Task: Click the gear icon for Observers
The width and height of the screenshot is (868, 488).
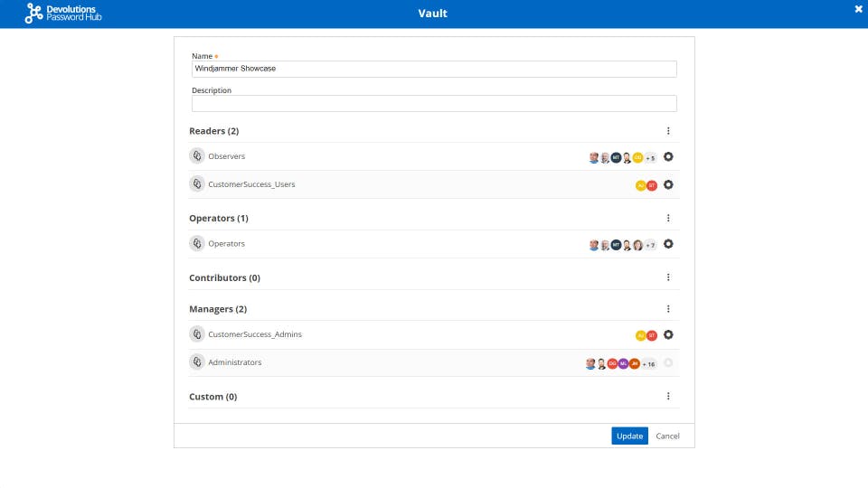Action: [668, 157]
